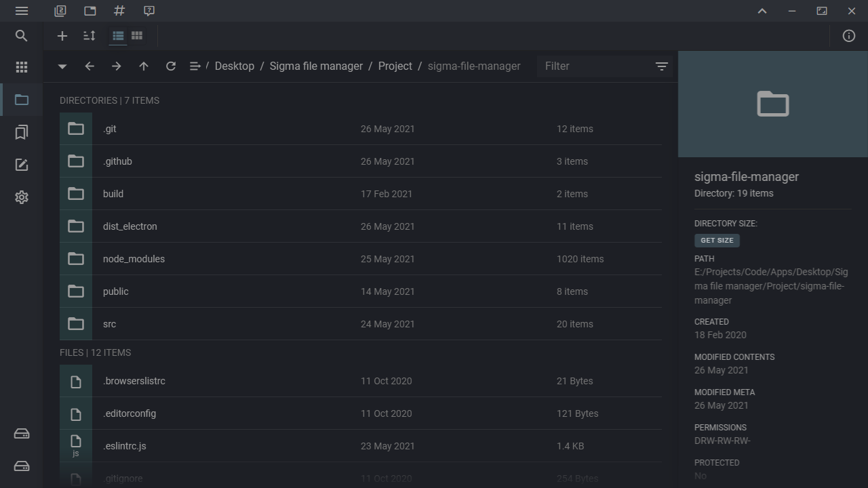Open the address bar path menu icon
This screenshot has width=868, height=488.
pos(195,66)
